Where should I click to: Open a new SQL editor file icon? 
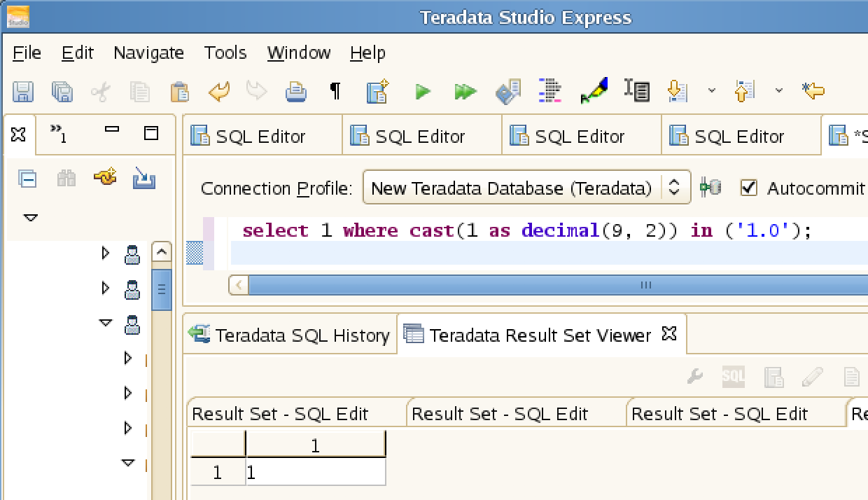(x=377, y=91)
